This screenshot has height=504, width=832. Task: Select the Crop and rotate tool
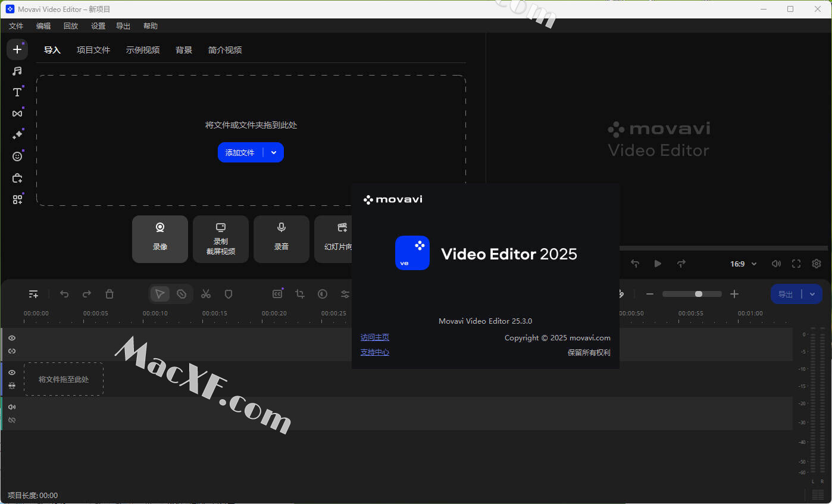pos(300,294)
